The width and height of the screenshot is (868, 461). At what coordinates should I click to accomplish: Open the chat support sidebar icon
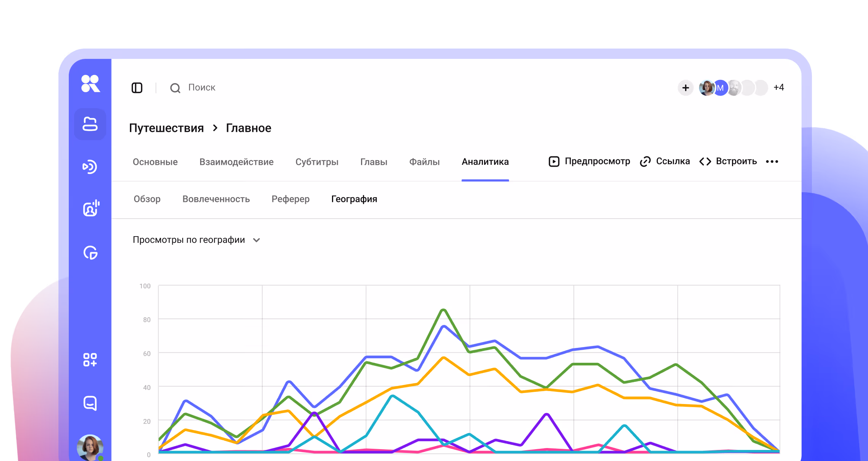(x=90, y=403)
